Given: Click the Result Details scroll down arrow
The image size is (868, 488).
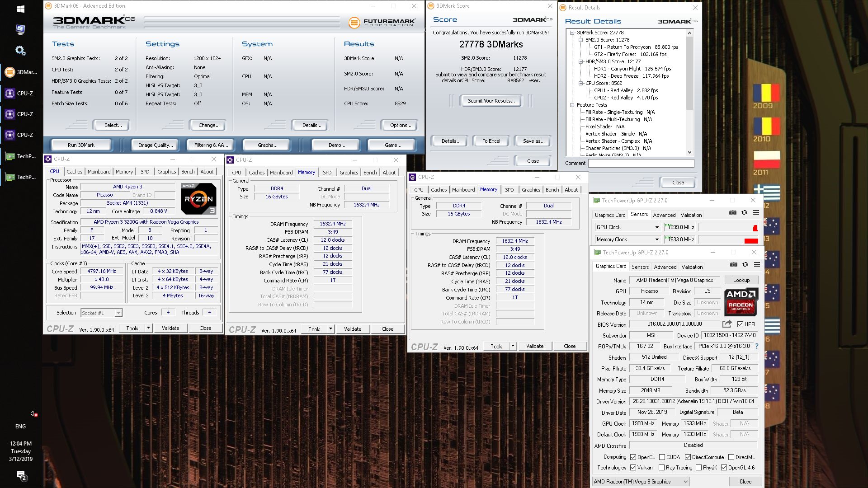Looking at the screenshot, I should pyautogui.click(x=689, y=152).
